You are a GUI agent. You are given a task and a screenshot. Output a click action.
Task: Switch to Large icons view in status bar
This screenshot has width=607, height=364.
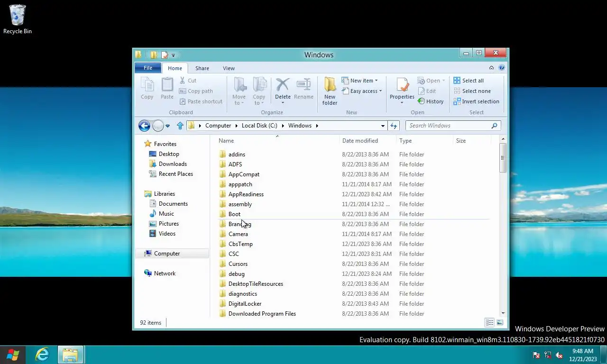point(500,323)
